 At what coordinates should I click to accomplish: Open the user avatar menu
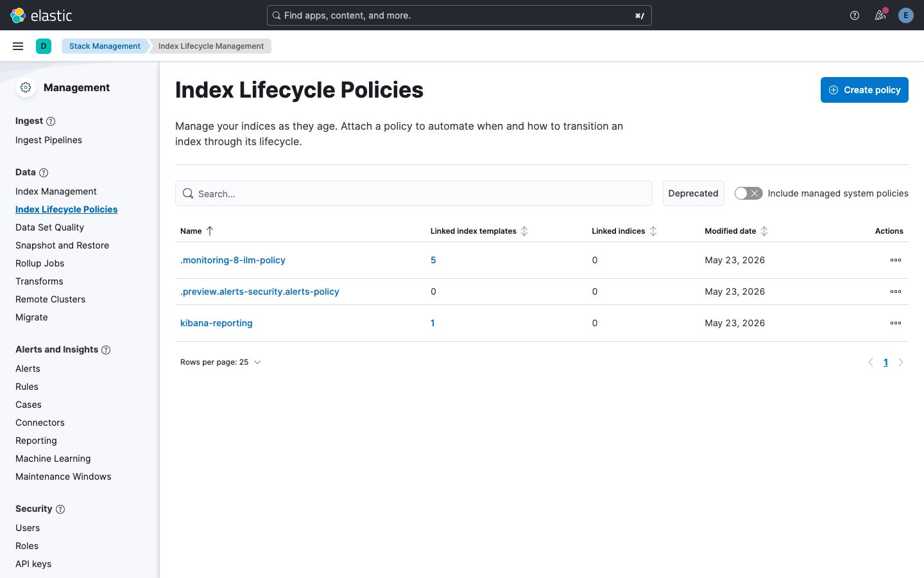tap(906, 15)
